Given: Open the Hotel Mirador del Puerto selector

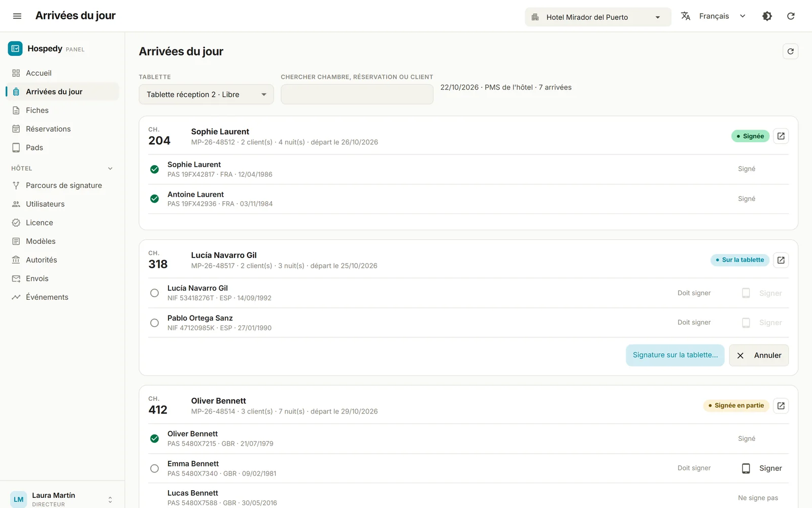Looking at the screenshot, I should [598, 17].
